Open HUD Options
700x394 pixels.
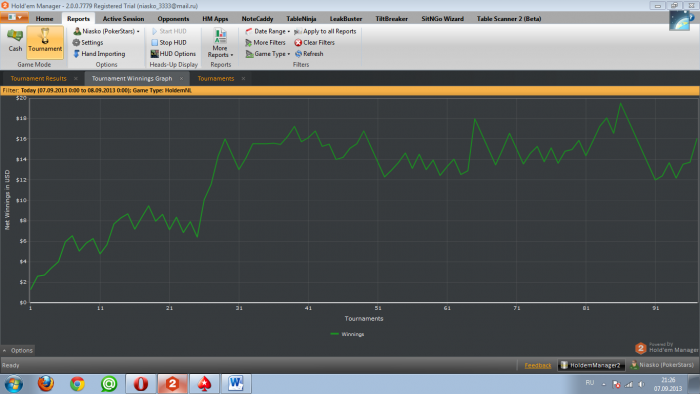(173, 54)
